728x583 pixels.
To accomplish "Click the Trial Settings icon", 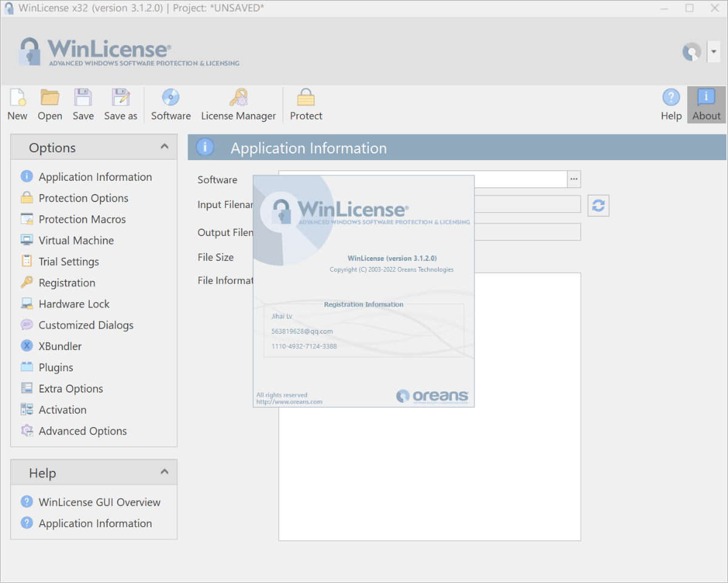I will (27, 261).
